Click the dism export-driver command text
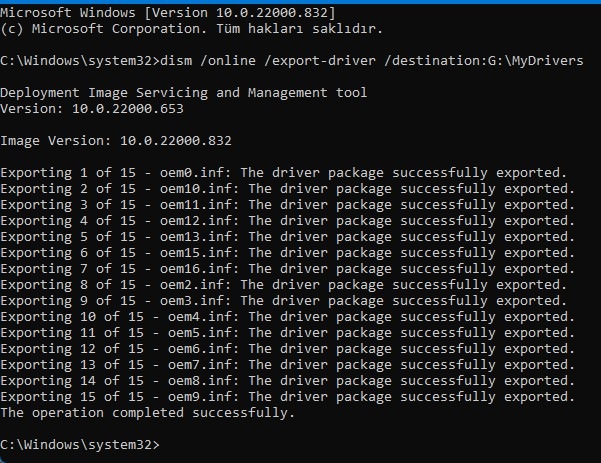The image size is (601, 463). click(x=369, y=61)
